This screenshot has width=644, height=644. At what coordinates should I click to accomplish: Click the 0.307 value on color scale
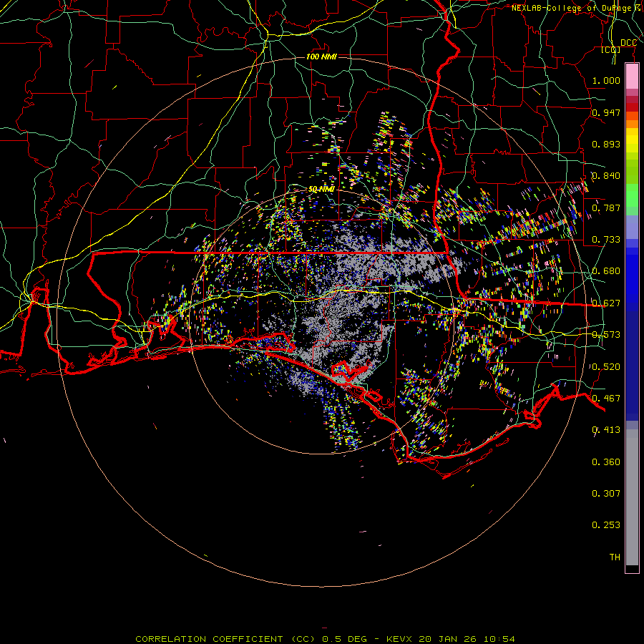[x=606, y=494]
